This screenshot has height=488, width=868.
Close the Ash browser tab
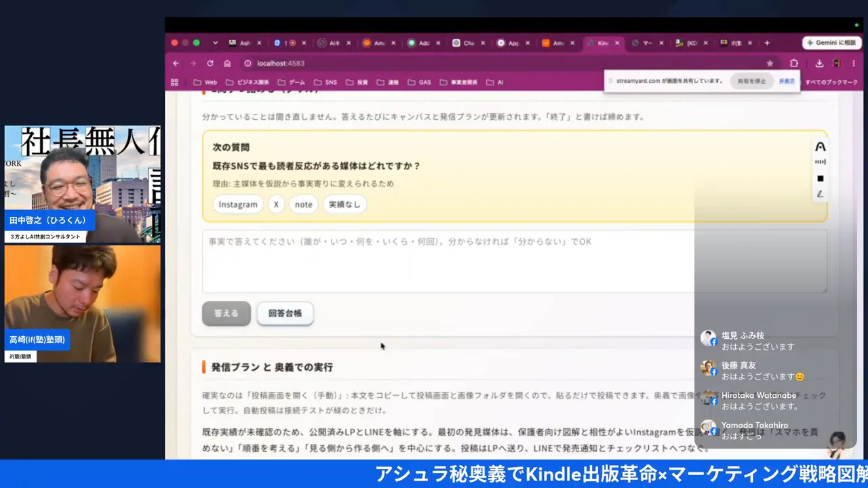[259, 43]
